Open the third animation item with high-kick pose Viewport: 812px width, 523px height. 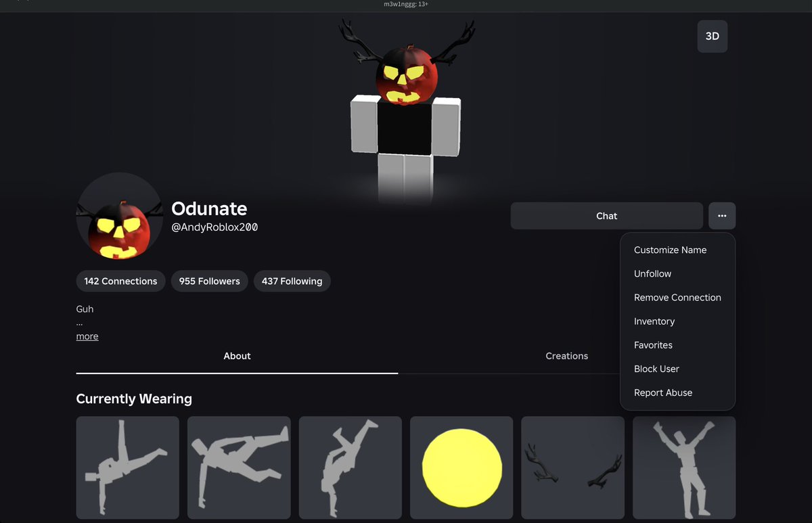pos(351,468)
